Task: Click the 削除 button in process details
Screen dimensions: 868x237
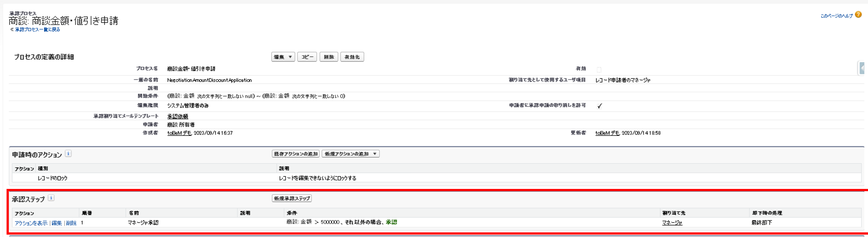Action: [329, 57]
